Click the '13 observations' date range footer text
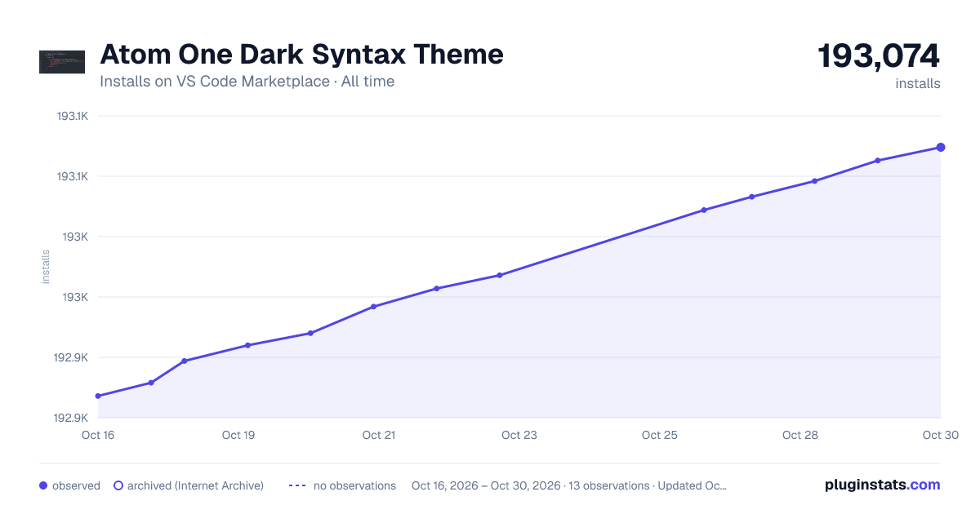 coord(569,485)
